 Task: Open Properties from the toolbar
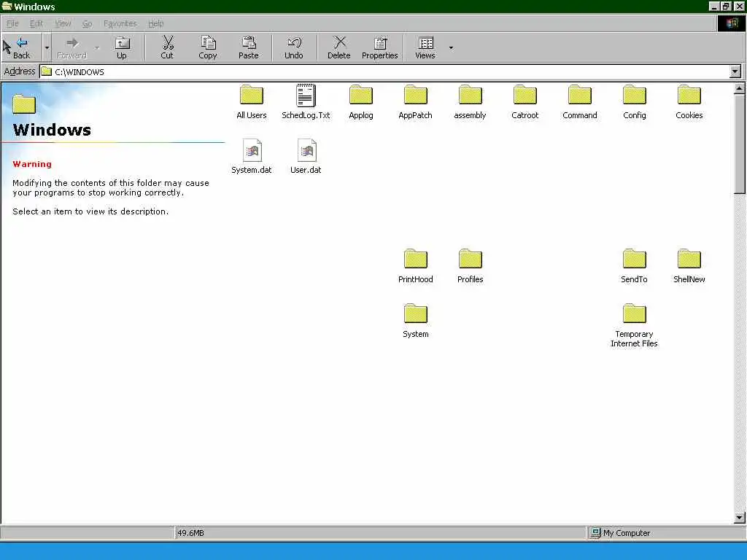(x=379, y=47)
